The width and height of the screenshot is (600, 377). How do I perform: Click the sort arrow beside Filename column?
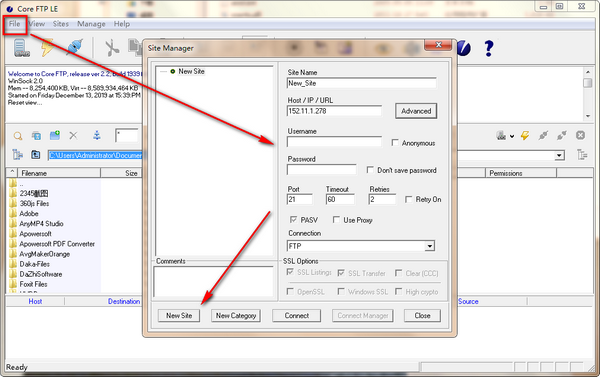(12, 172)
